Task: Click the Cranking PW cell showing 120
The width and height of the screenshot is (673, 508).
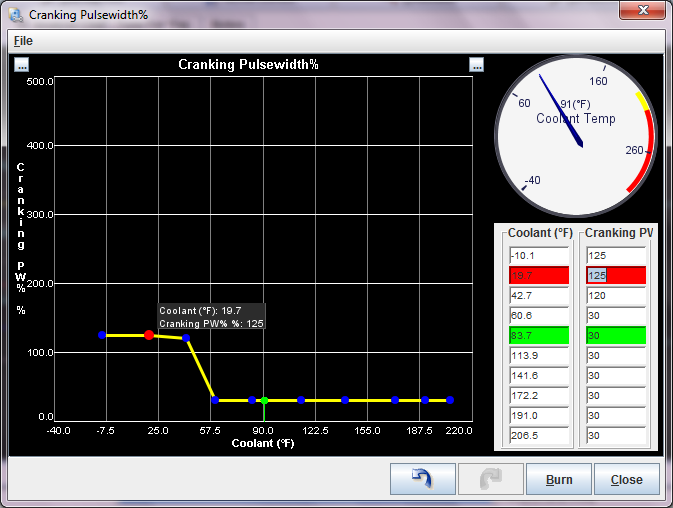Action: coord(615,296)
